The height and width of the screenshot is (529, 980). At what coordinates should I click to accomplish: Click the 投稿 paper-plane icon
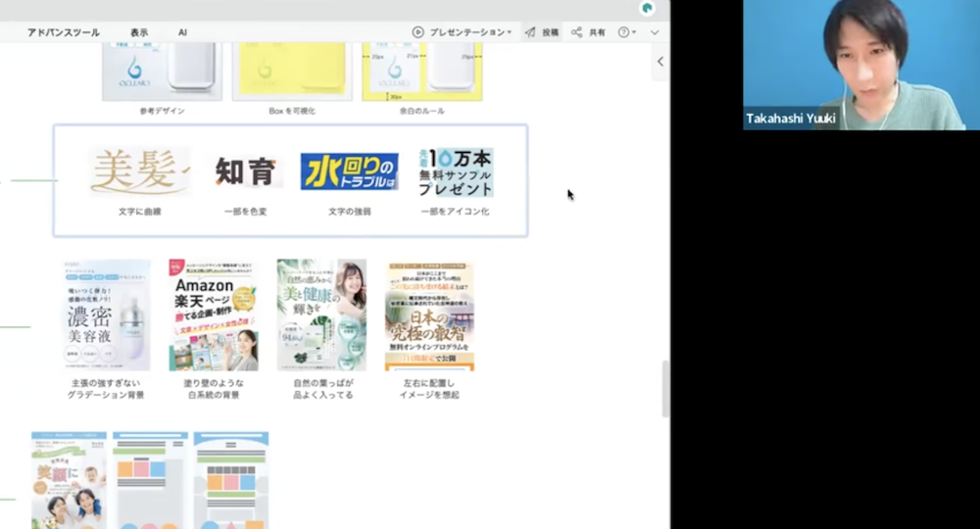[530, 32]
